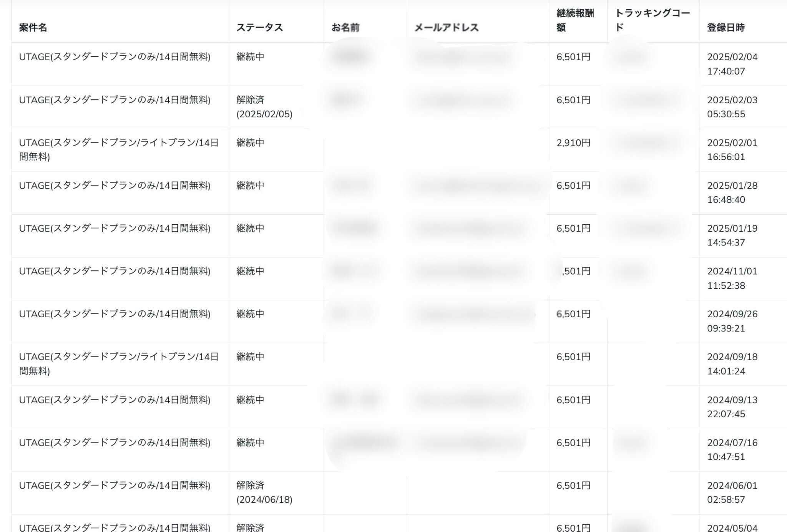Click the UTAGE 案件名 in the 2024/09/26 row
The height and width of the screenshot is (532, 787).
(115, 314)
